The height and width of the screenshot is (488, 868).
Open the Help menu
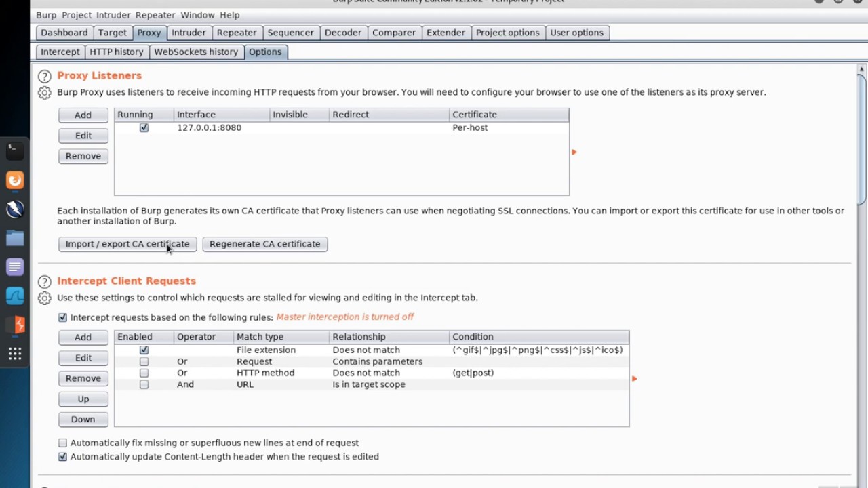click(229, 15)
